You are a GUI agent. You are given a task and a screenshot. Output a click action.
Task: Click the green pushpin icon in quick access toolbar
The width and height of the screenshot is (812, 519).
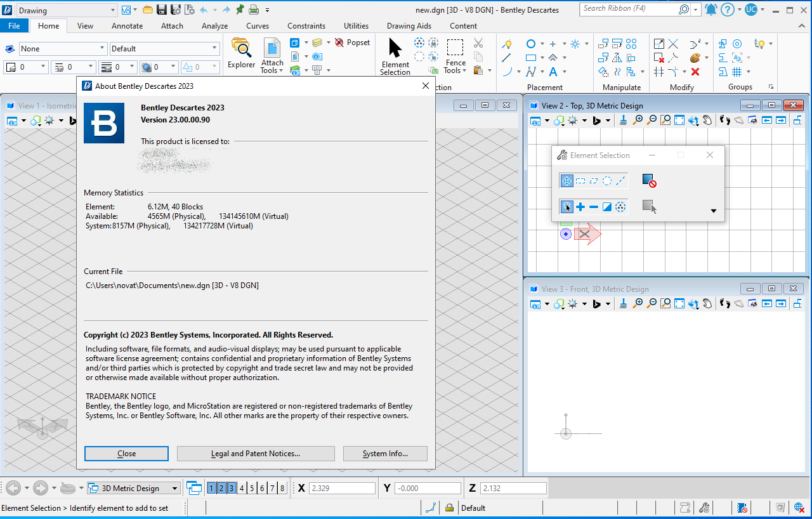(240, 10)
